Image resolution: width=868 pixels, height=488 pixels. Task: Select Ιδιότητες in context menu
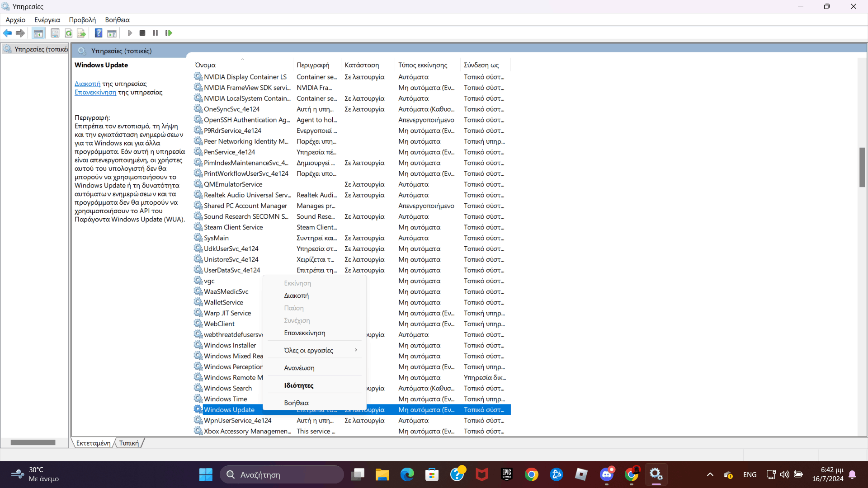coord(298,385)
